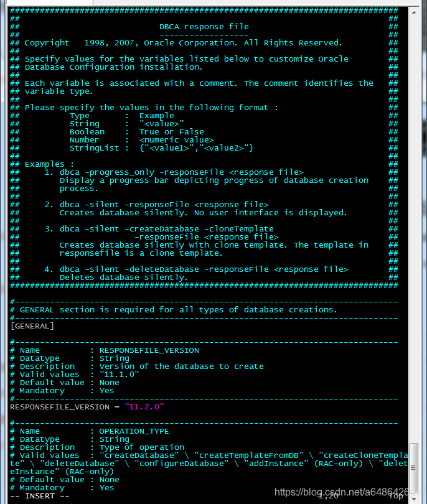Click the 'StringList' format line
Screen dimensions: 427x504
(x=161, y=148)
